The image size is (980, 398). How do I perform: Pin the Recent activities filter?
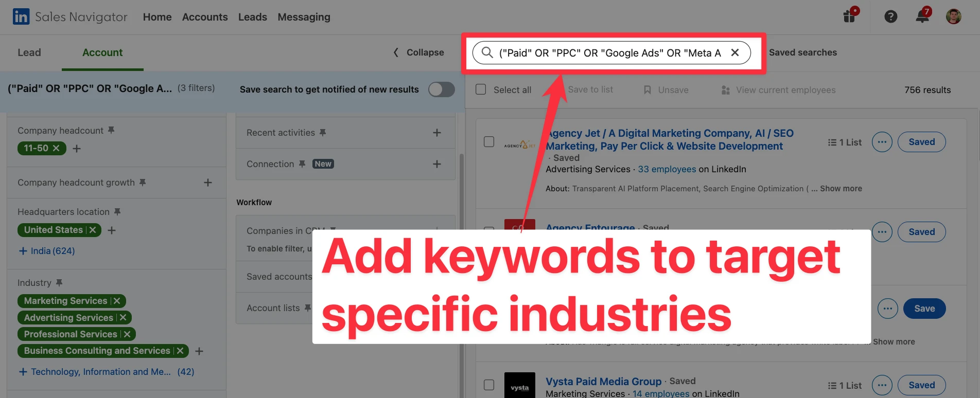[323, 132]
